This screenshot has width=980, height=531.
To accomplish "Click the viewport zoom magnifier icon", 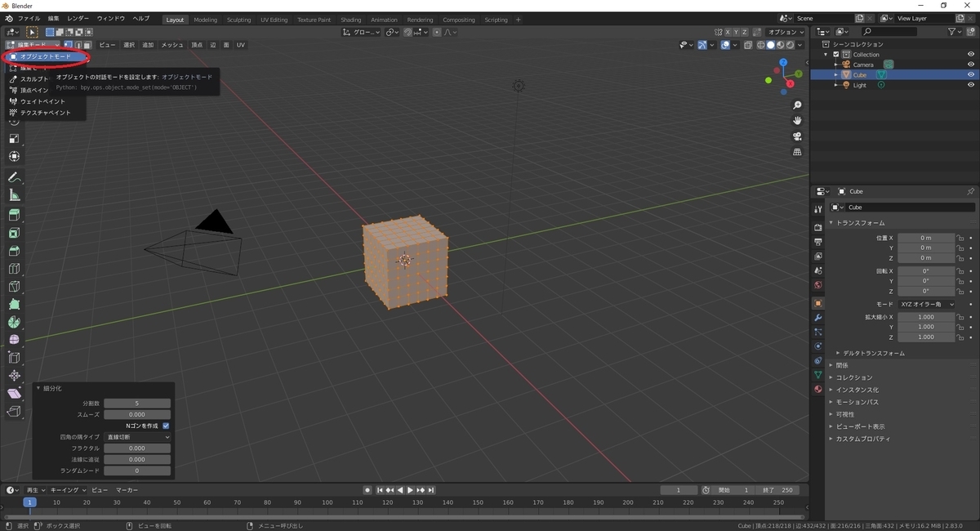I will click(797, 105).
